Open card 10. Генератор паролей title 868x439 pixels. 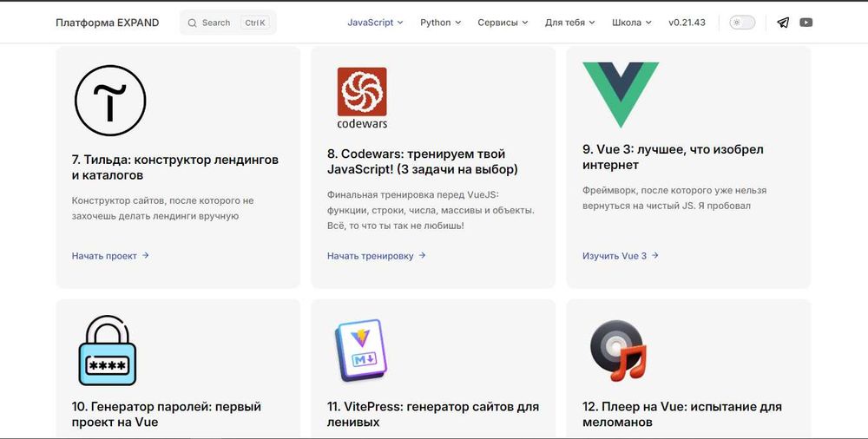[166, 414]
